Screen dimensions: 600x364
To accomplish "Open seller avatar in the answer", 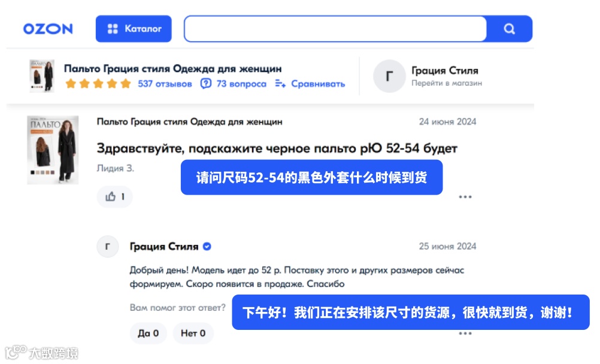I will tap(108, 247).
